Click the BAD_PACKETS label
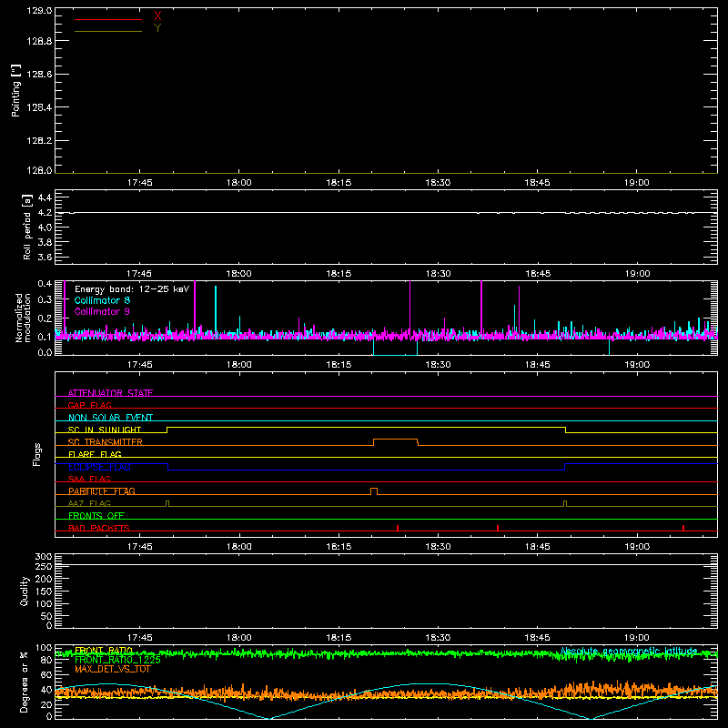 click(99, 528)
